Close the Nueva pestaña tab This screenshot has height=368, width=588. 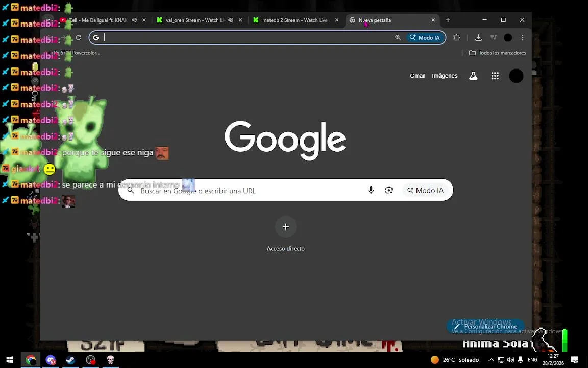[433, 20]
